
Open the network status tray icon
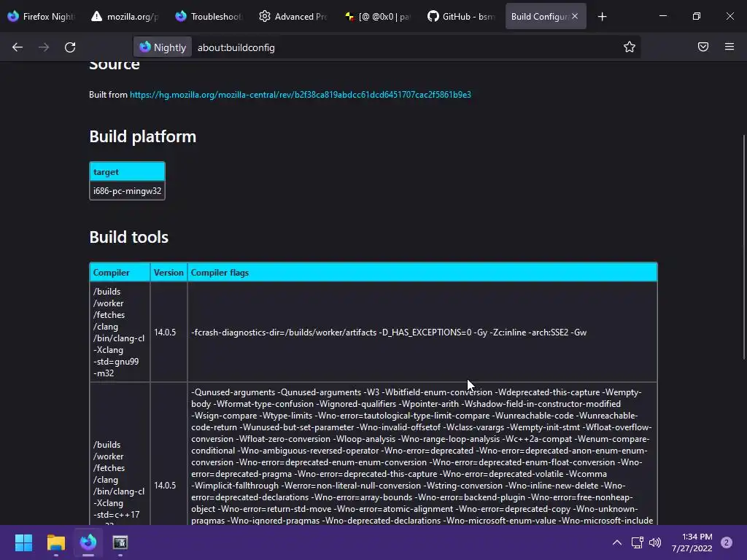pos(637,542)
